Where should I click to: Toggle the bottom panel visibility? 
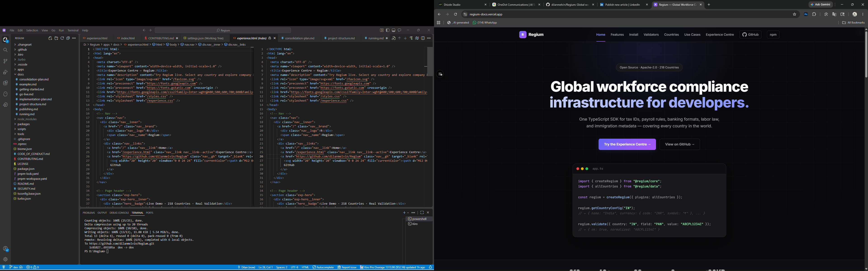pos(394,30)
